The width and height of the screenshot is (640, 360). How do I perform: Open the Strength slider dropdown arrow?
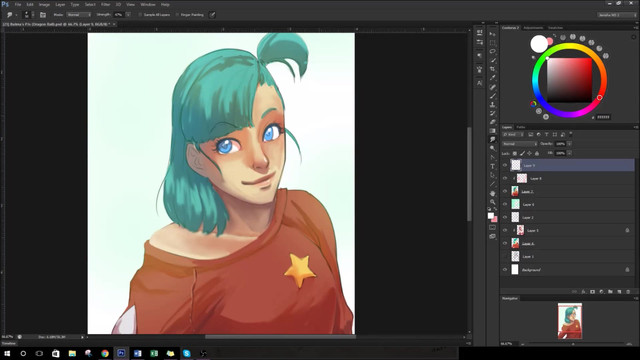coord(128,15)
